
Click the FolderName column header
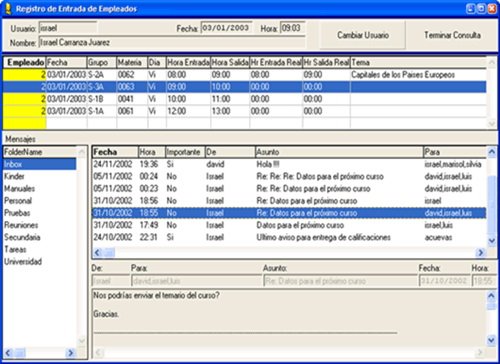coord(39,152)
